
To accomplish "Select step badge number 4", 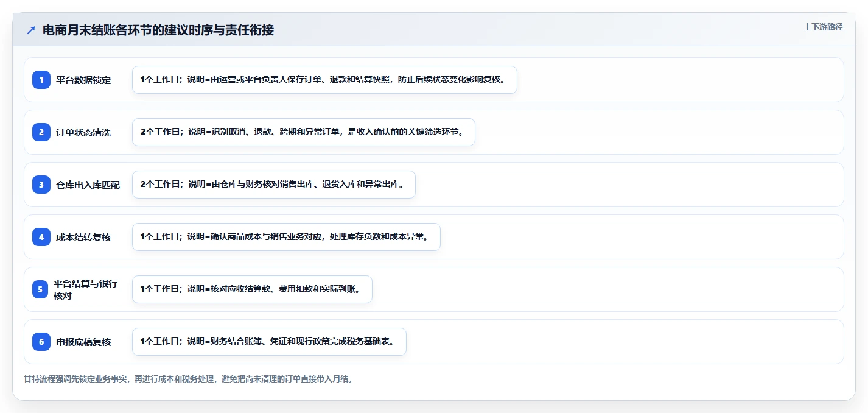I will click(41, 237).
